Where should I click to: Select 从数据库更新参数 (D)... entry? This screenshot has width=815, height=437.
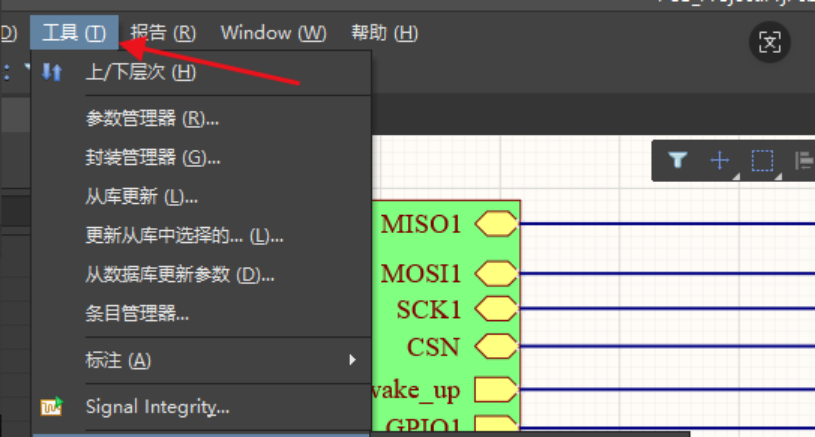point(180,275)
